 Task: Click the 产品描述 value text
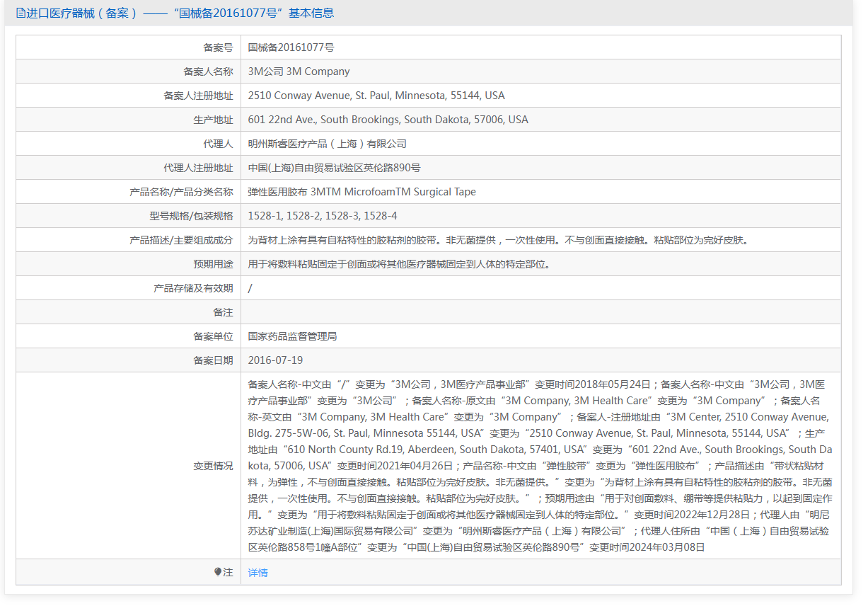point(499,240)
